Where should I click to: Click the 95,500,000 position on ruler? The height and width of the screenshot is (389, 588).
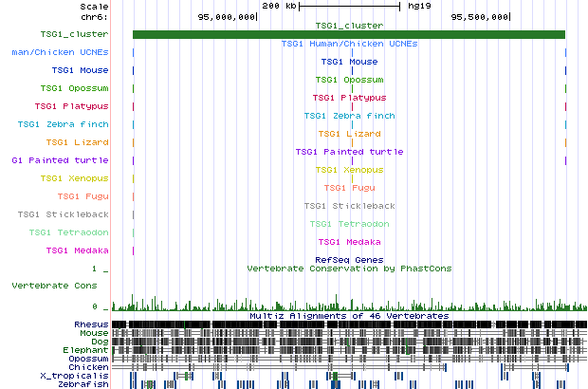click(479, 16)
